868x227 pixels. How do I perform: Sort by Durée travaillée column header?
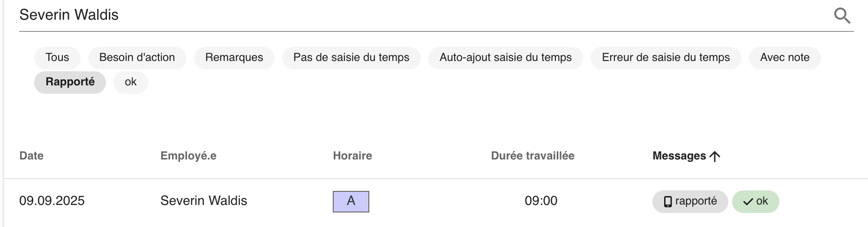532,156
